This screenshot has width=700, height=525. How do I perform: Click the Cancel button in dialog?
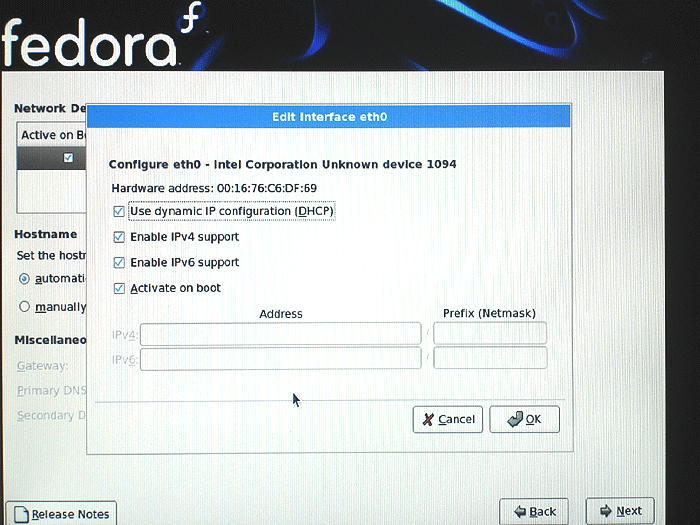(448, 419)
